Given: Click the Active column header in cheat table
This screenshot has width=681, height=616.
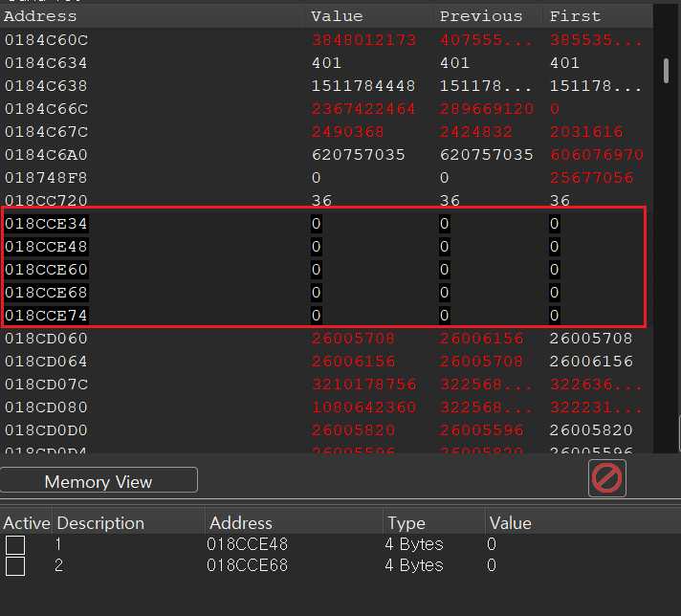Looking at the screenshot, I should click(x=26, y=523).
